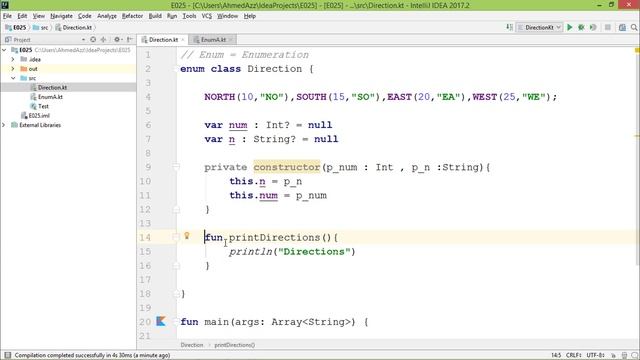Viewport: 640px width, 360px height.
Task: Open the Refactor menu
Action: [x=132, y=16]
